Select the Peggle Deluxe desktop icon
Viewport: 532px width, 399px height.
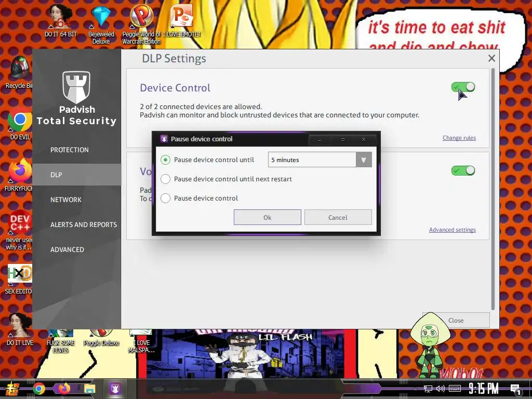pyautogui.click(x=101, y=338)
